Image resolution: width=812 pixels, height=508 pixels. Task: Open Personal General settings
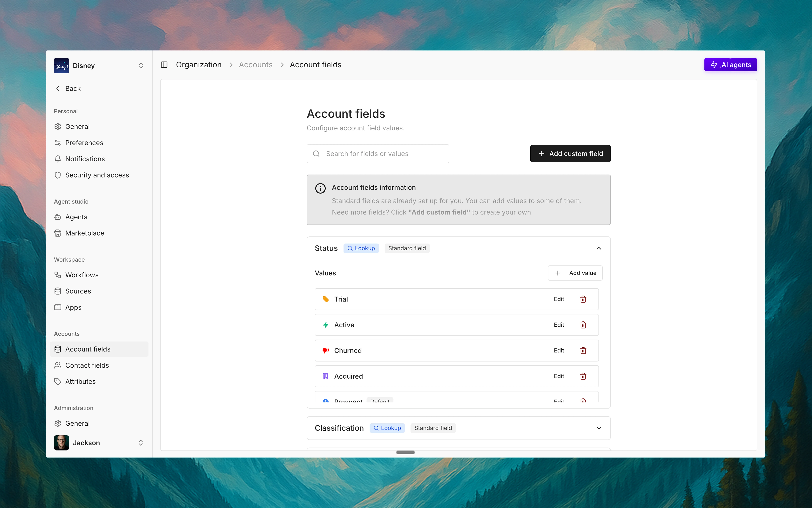pos(99,127)
